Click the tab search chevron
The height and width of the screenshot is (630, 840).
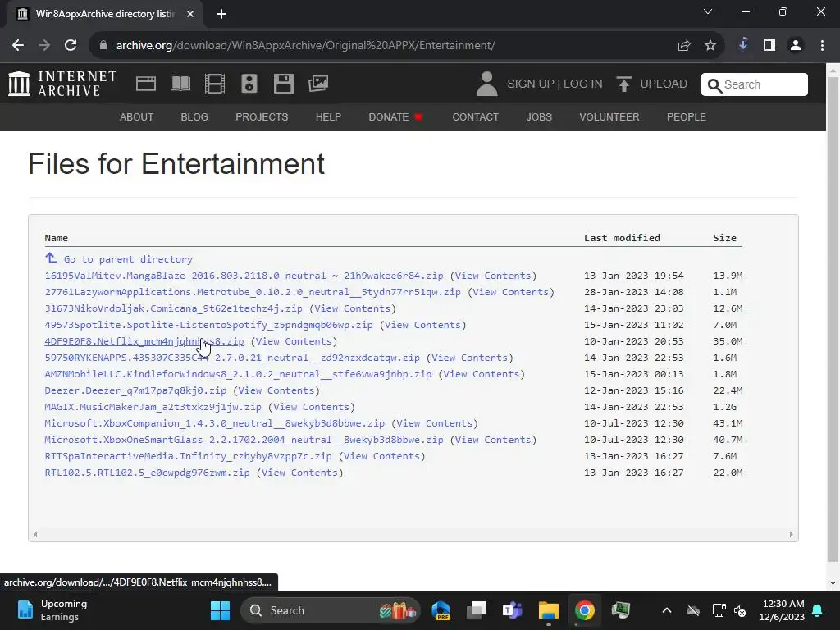click(x=708, y=11)
